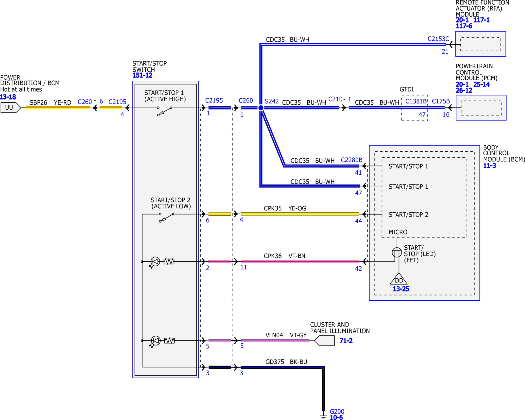The height and width of the screenshot is (420, 525).
Task: Click the G200 ground label
Action: pos(337,411)
